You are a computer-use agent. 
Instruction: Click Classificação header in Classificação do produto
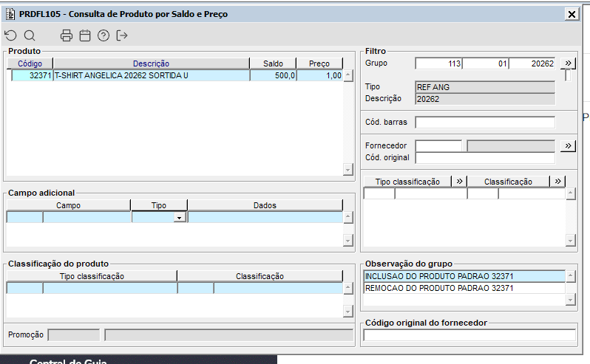260,276
